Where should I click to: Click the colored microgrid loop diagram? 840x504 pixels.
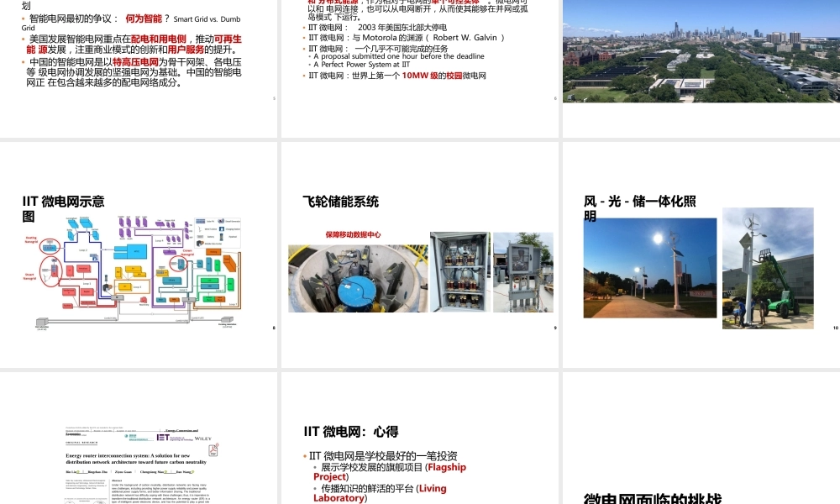139,271
